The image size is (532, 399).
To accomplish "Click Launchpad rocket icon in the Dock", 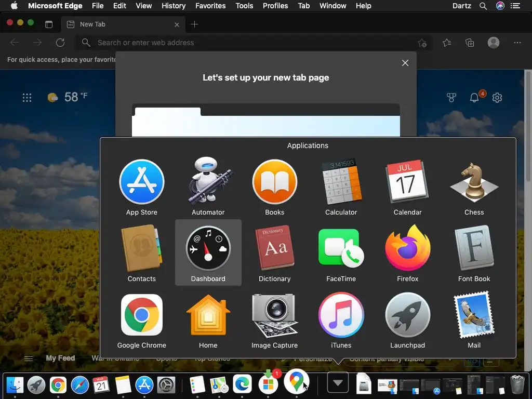I will (x=36, y=385).
